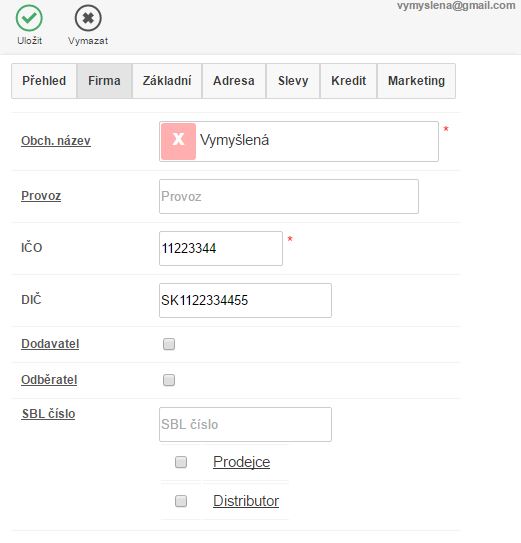521x543 pixels.
Task: Switch to the Marketing tab
Action: tap(416, 81)
